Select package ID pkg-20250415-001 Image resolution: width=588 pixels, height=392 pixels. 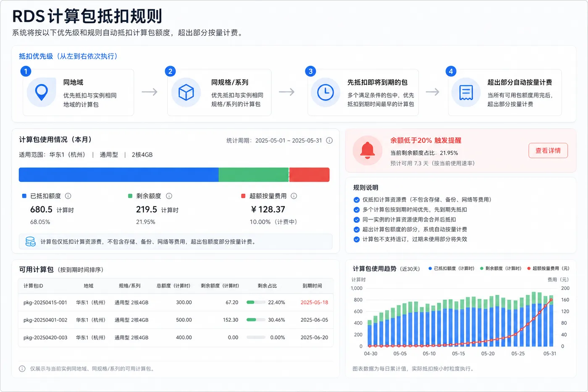[45, 303]
